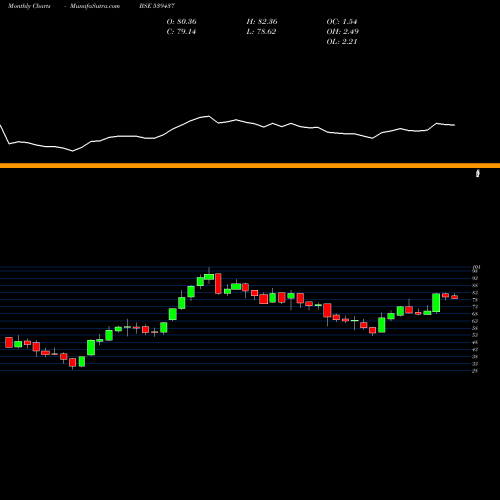
Task: Click the '68' price axis label
Action: 475,314
